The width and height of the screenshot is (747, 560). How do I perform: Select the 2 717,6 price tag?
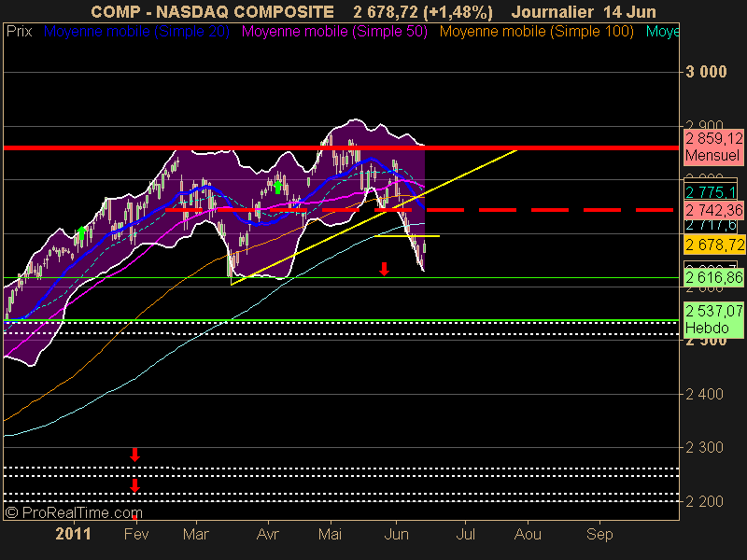pos(711,225)
